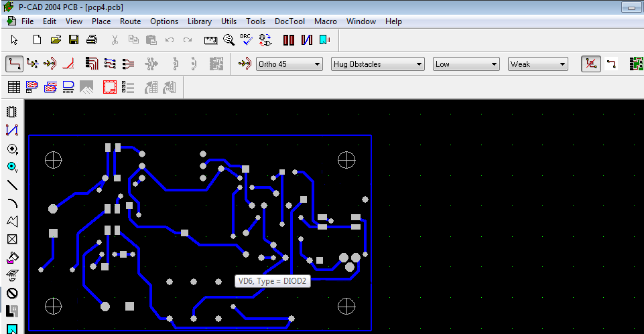The image size is (644, 334).
Task: Click the table grid icon
Action: 14,87
